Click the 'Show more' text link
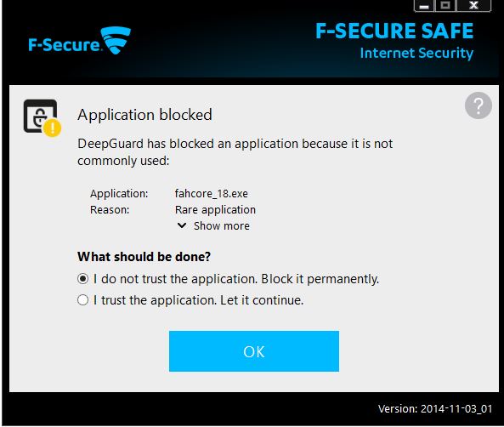Image resolution: width=504 pixels, height=427 pixels. [x=222, y=226]
